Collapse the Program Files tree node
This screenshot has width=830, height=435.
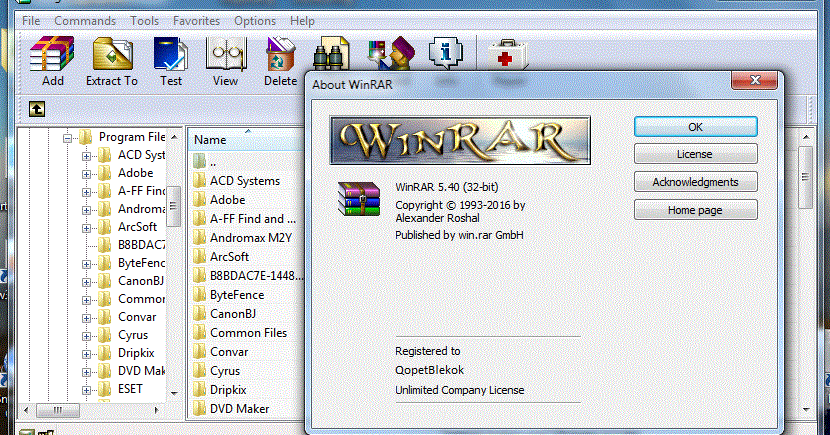(x=67, y=139)
